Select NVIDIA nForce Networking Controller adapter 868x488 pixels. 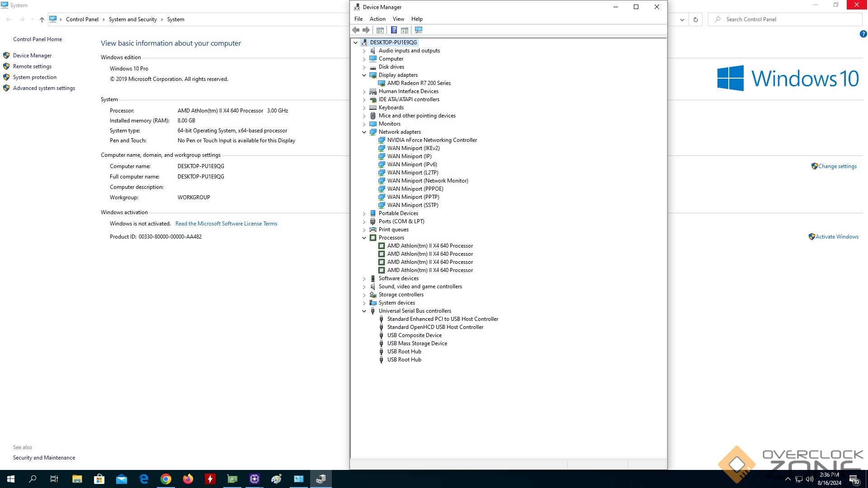pyautogui.click(x=432, y=140)
